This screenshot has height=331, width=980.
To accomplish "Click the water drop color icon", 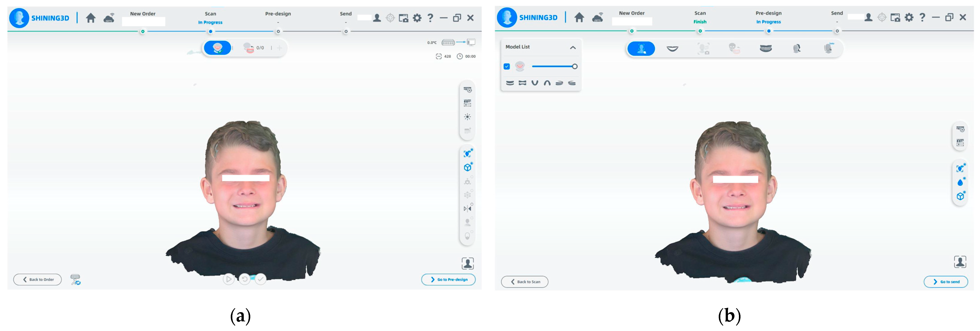I will tap(960, 182).
